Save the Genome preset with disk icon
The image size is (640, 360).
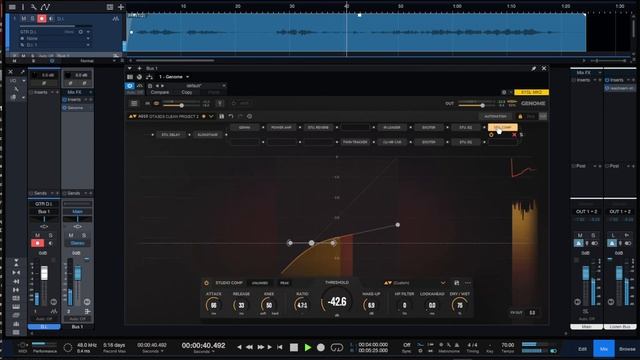pos(222,116)
